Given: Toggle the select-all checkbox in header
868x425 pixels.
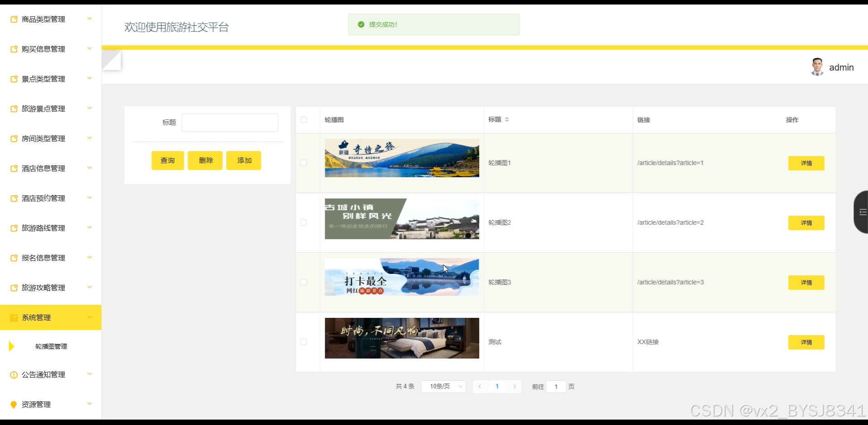Looking at the screenshot, I should (304, 120).
